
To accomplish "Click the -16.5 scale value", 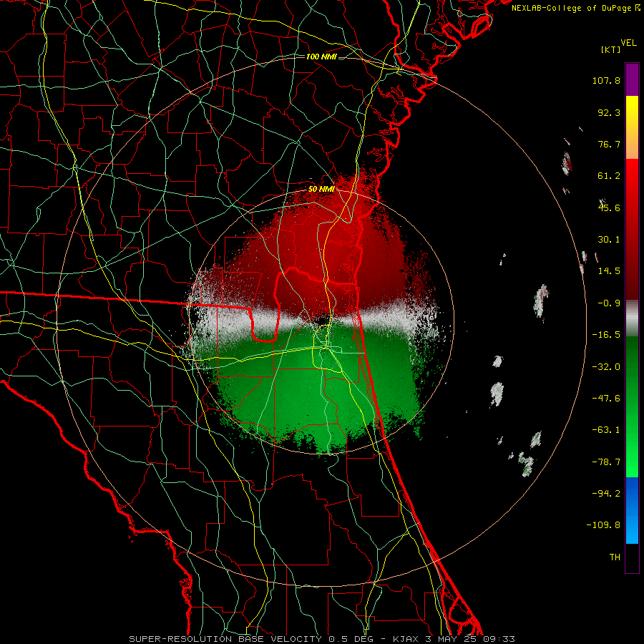I will click(x=606, y=335).
